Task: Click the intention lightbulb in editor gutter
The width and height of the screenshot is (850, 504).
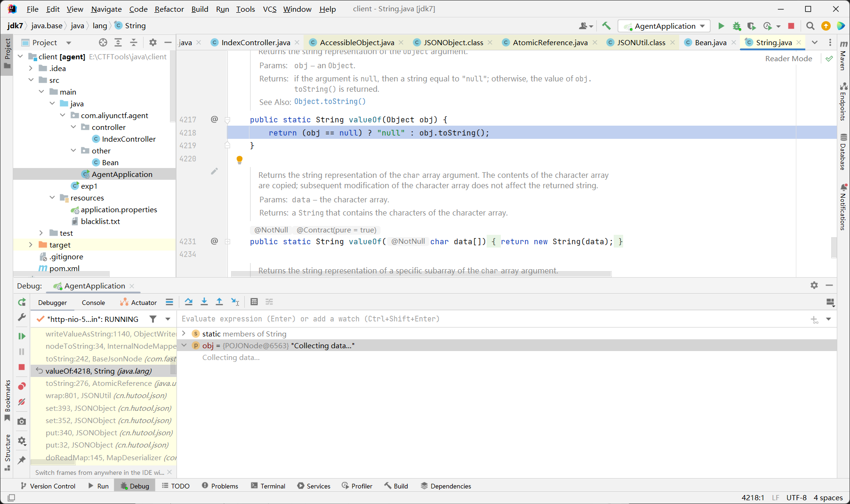Action: tap(240, 160)
